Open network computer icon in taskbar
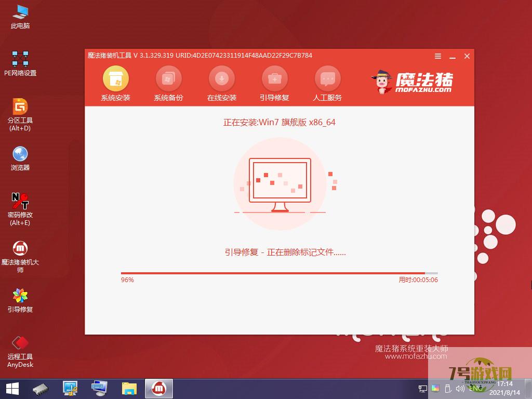 tap(70, 389)
